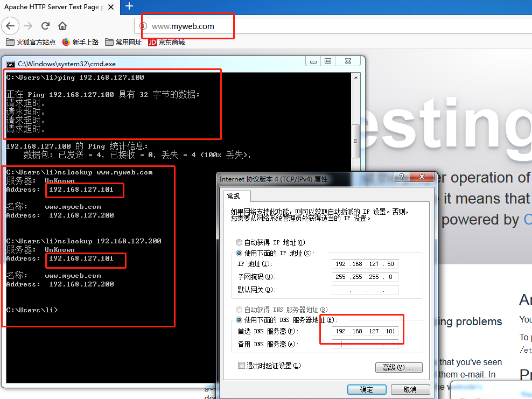Tick the 退出时验证设置 checkbox
The image size is (532, 399).
pos(241,366)
